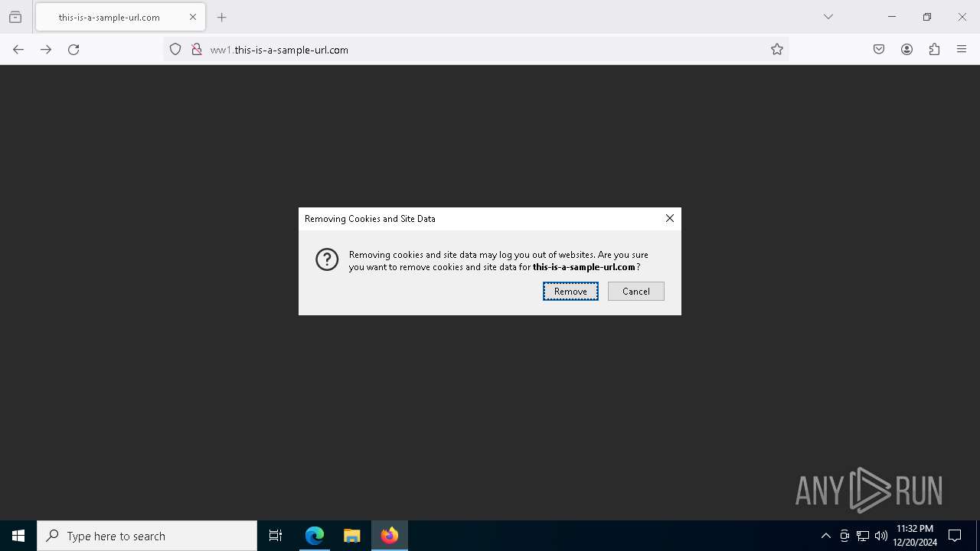Launch Microsoft Edge from taskbar
The width and height of the screenshot is (980, 551).
(x=315, y=536)
